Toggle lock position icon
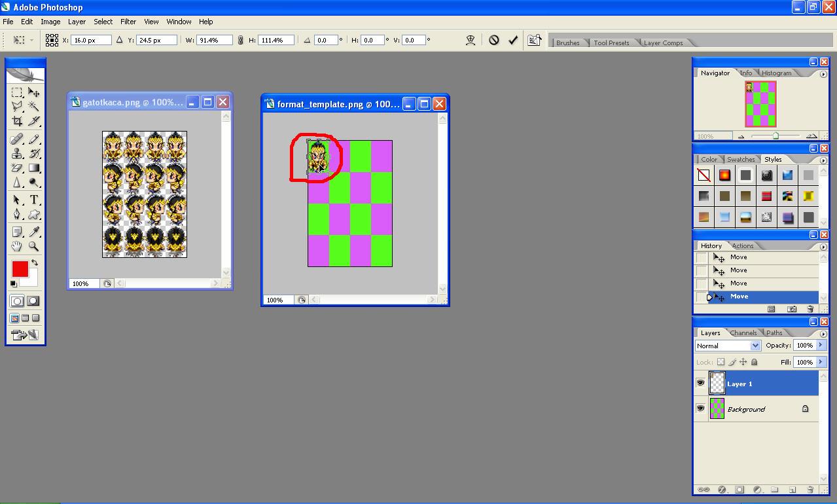The image size is (837, 504). (x=743, y=362)
